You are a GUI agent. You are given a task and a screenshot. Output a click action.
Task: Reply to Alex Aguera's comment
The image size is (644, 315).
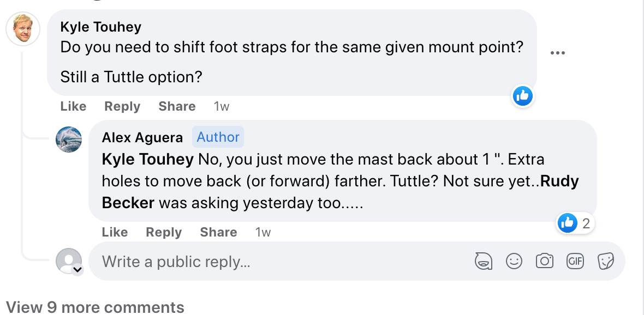pyautogui.click(x=164, y=232)
